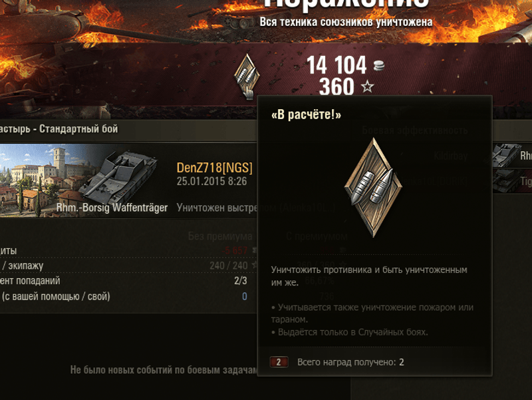Image resolution: width=532 pixels, height=400 pixels.
Task: Click the blue damage value 0
Action: [x=245, y=296]
